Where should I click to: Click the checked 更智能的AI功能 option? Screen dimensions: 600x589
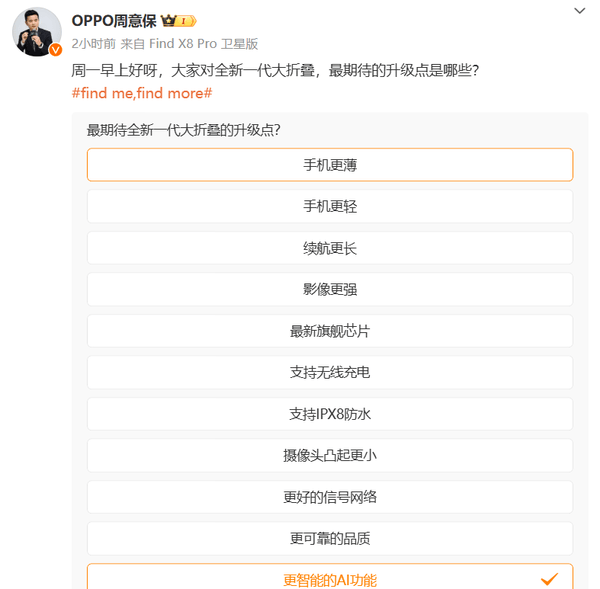[330, 576]
